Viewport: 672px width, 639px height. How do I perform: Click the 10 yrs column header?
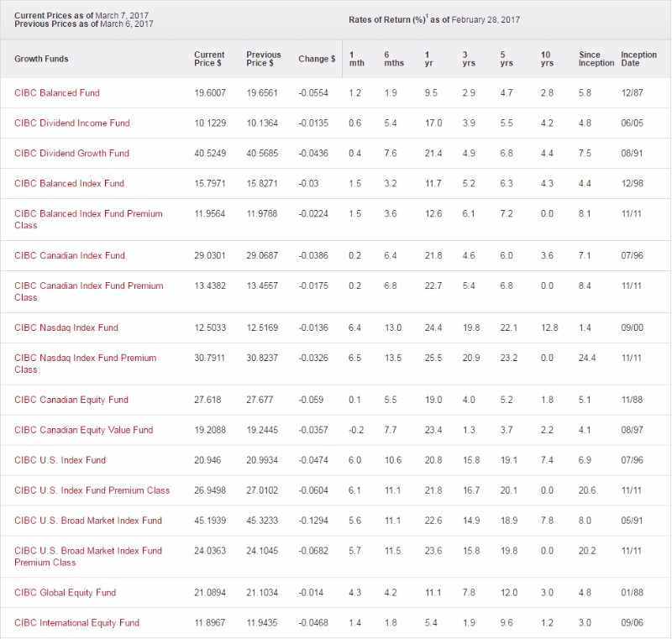pos(547,59)
